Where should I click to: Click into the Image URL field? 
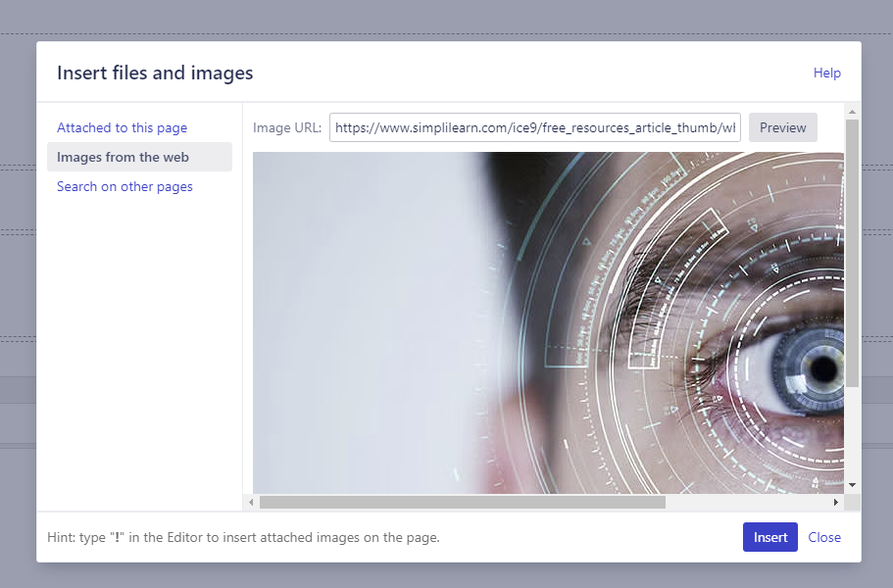point(535,127)
